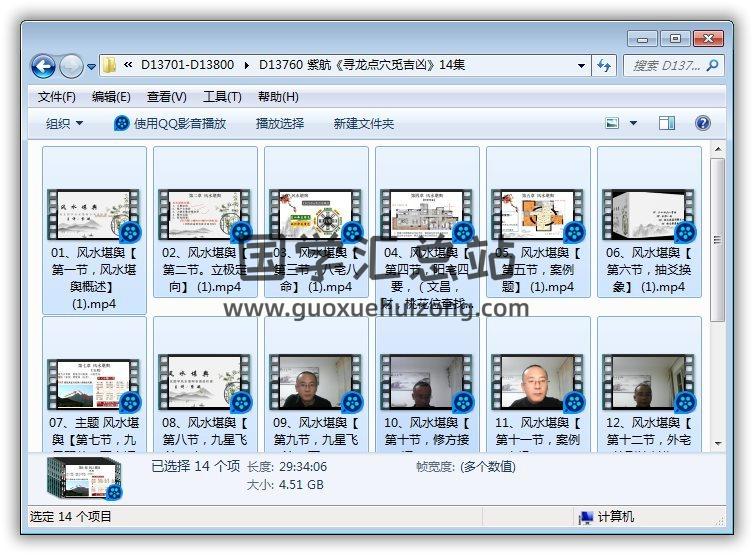Click the 播放选择 button
The width and height of the screenshot is (754, 555).
pyautogui.click(x=280, y=123)
